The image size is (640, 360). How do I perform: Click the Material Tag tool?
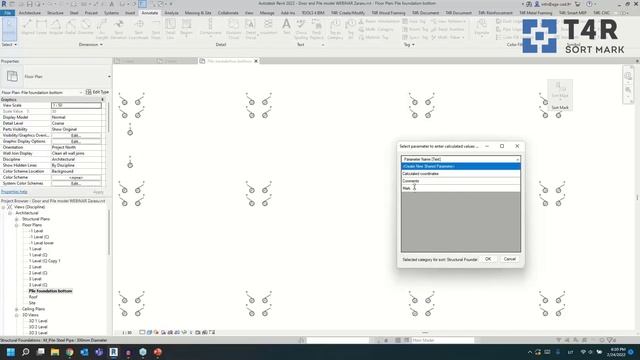tap(373, 37)
